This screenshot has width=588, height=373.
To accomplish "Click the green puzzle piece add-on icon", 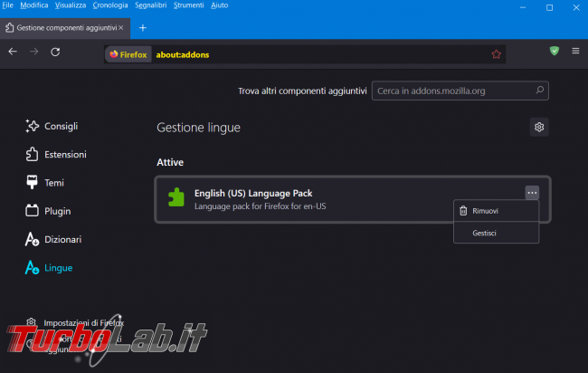I will (175, 197).
